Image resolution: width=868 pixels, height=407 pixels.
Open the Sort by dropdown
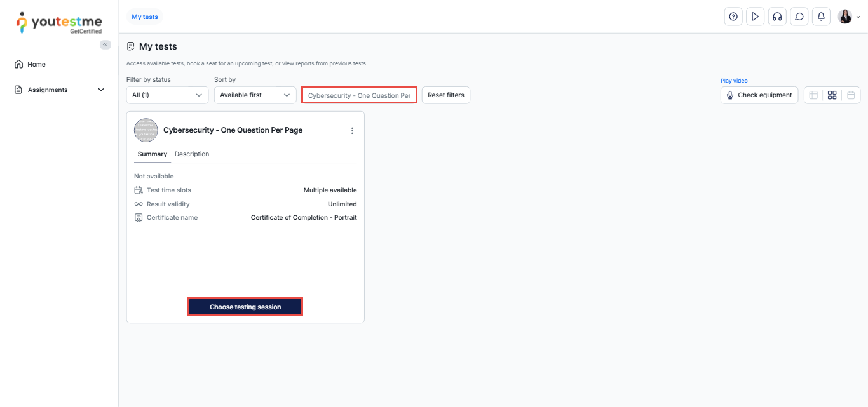pyautogui.click(x=255, y=95)
